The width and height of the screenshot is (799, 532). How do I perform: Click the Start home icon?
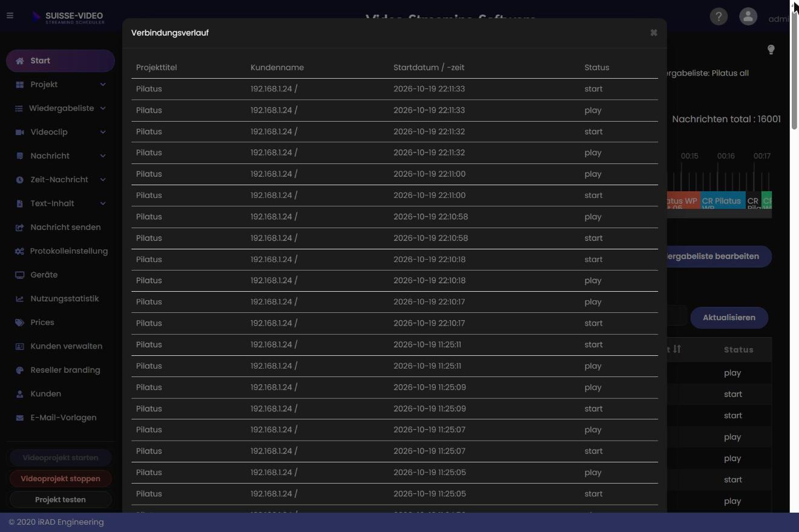click(20, 61)
